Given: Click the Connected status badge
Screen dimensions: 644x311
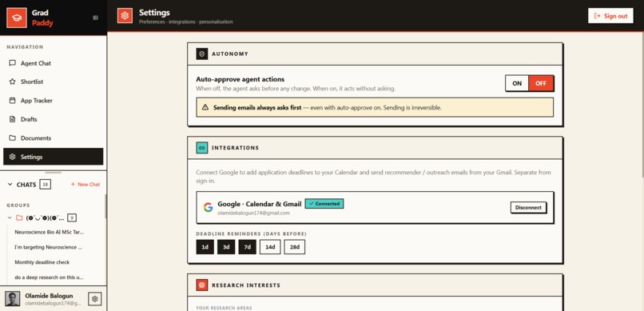Looking at the screenshot, I should pyautogui.click(x=324, y=203).
